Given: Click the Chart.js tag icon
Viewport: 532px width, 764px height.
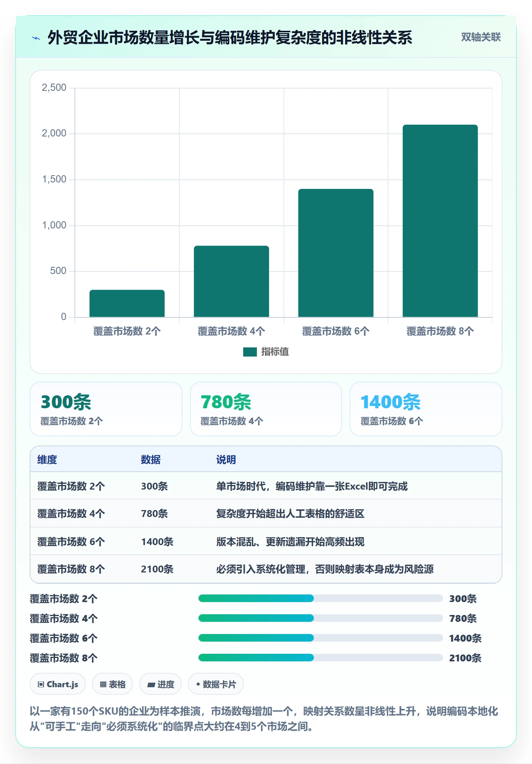Looking at the screenshot, I should [41, 685].
